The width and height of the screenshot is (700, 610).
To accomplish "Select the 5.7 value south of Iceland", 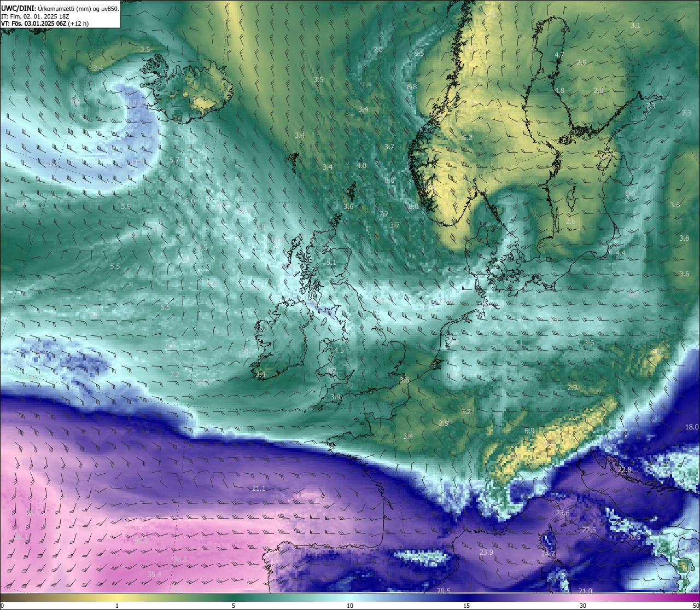I will point(174,160).
